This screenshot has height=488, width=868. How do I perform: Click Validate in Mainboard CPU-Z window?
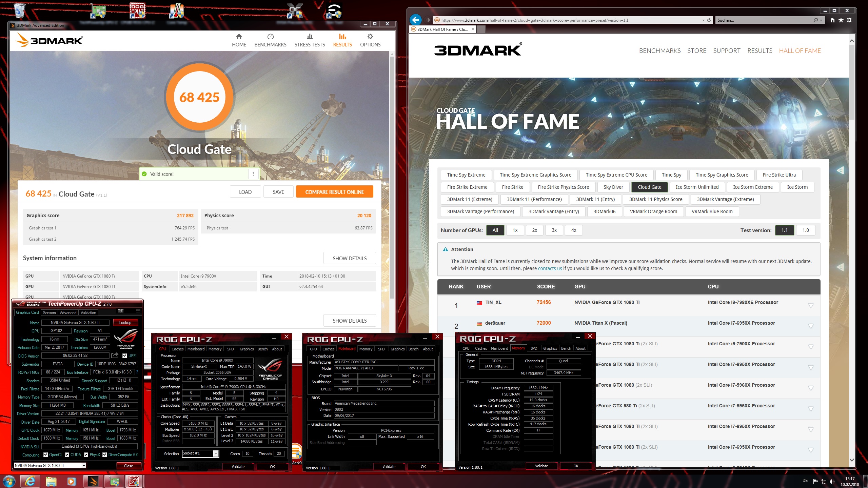pyautogui.click(x=389, y=467)
